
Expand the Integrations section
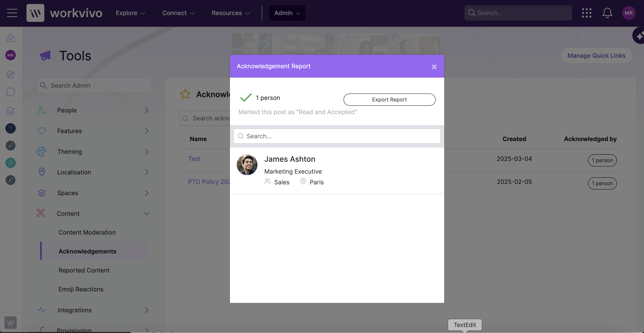147,310
